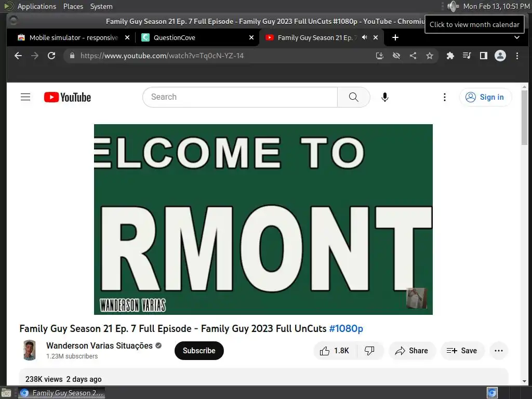This screenshot has height=399, width=532.
Task: Focus the YouTube Search field
Action: click(x=240, y=97)
